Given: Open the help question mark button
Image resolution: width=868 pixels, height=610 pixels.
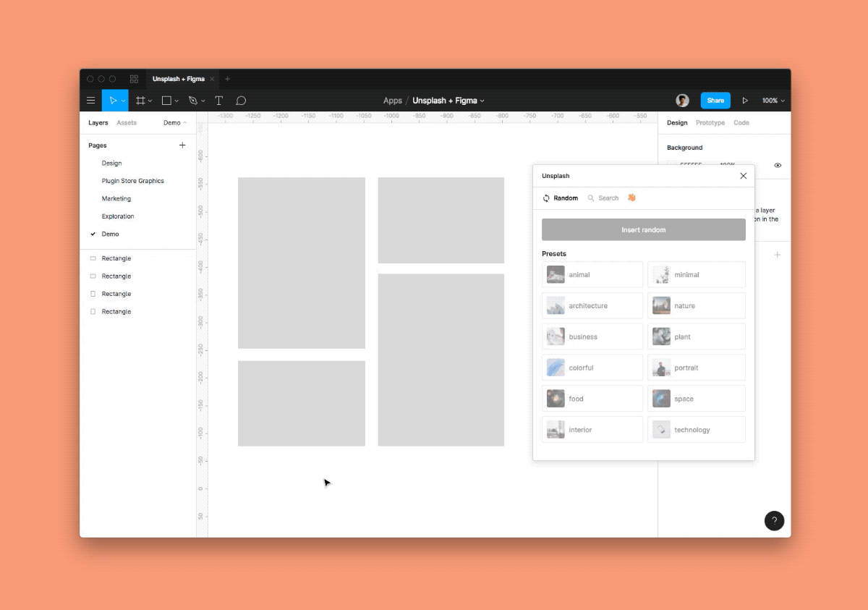Looking at the screenshot, I should click(774, 520).
